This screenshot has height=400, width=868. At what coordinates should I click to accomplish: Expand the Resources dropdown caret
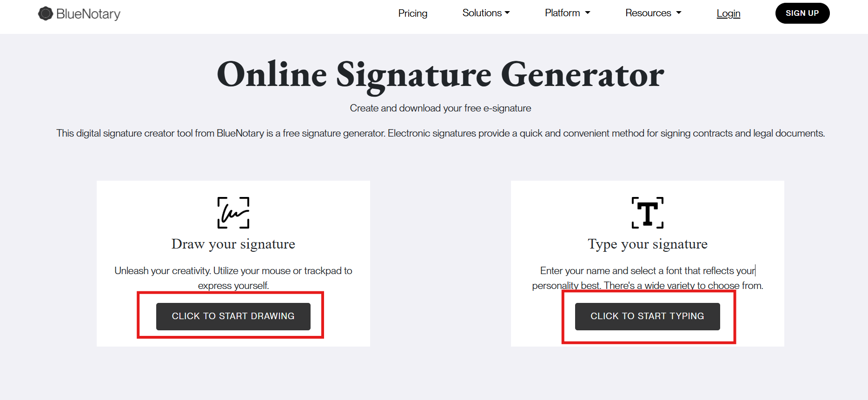coord(679,13)
